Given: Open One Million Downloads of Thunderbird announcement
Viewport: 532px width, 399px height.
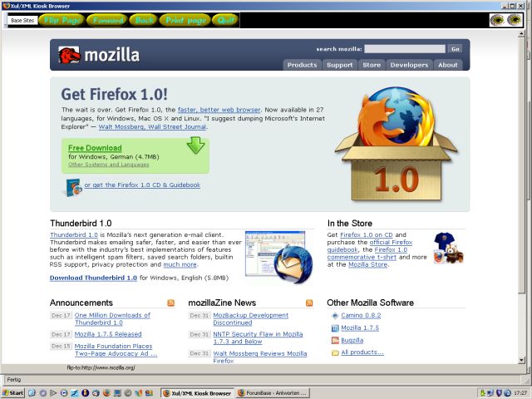Looking at the screenshot, I should pos(112,319).
